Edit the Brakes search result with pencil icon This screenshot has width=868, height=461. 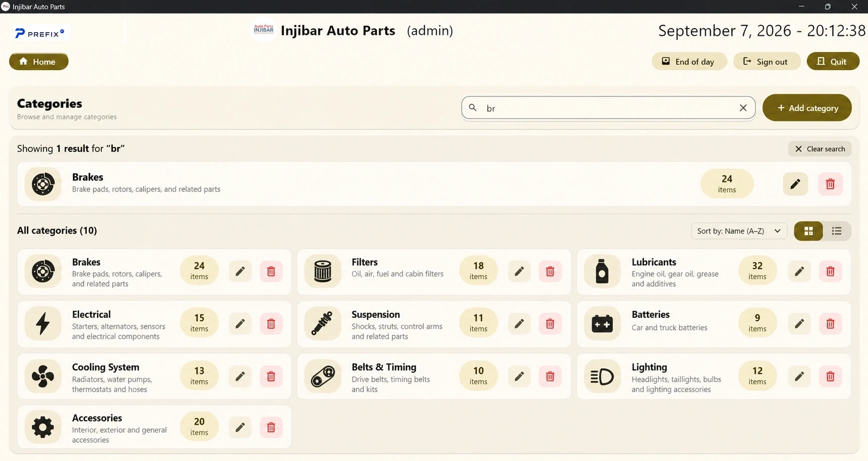(795, 184)
